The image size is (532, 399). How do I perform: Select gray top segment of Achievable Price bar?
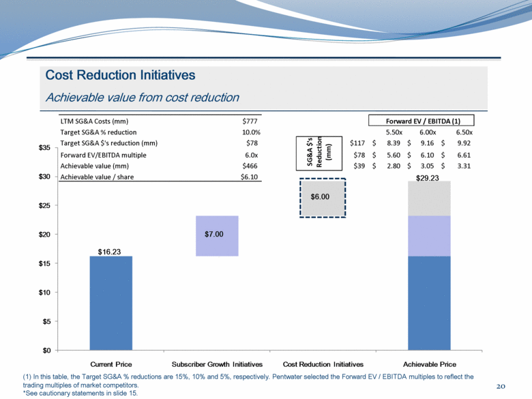pos(429,198)
